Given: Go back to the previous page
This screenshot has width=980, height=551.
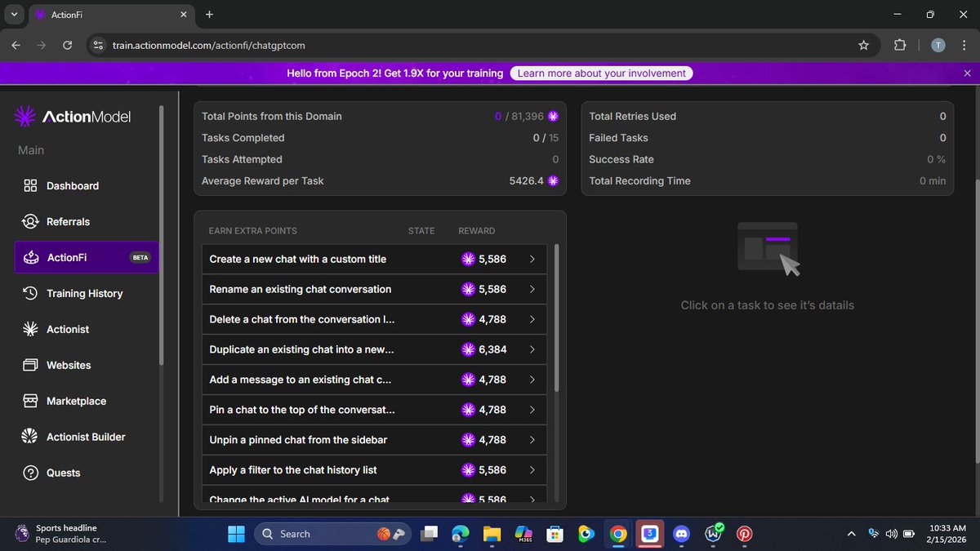Looking at the screenshot, I should coord(17,46).
